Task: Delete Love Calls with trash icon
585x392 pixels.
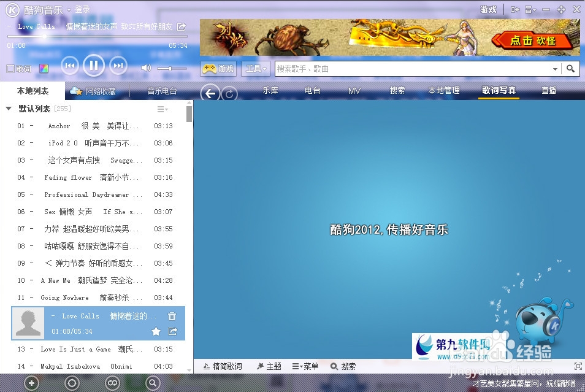Action: pos(172,316)
